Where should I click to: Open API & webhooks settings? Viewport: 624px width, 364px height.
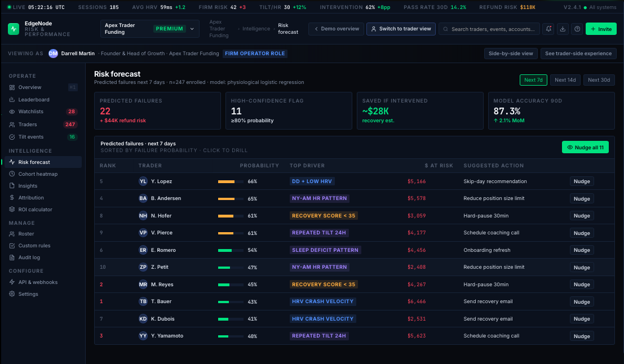pos(43,282)
